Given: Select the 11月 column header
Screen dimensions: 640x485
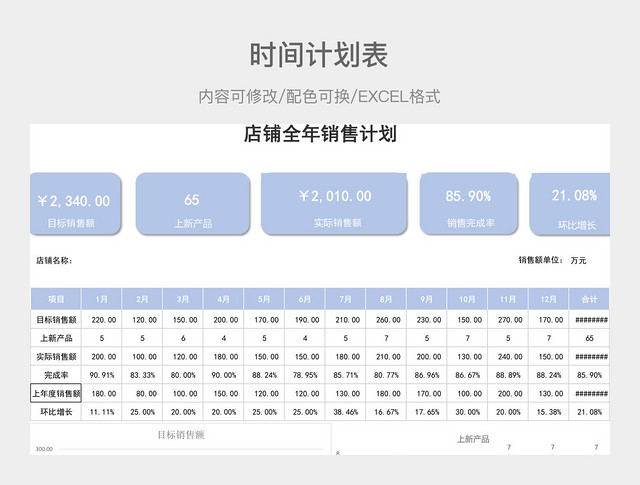Looking at the screenshot, I should (508, 299).
